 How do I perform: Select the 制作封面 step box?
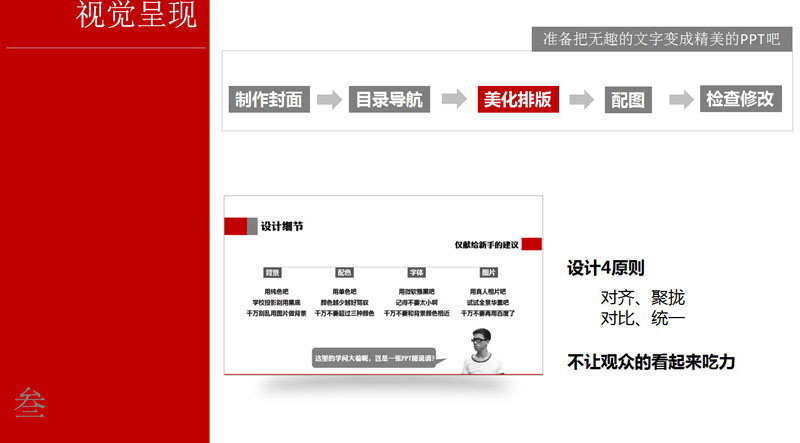(269, 99)
